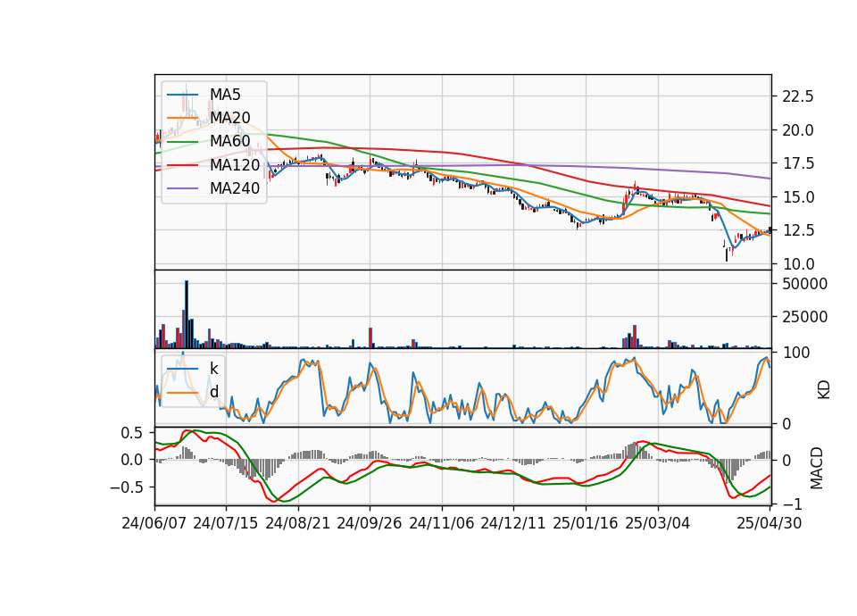
Task: Click the 24/09/26 date tick label
Action: pyautogui.click(x=370, y=523)
